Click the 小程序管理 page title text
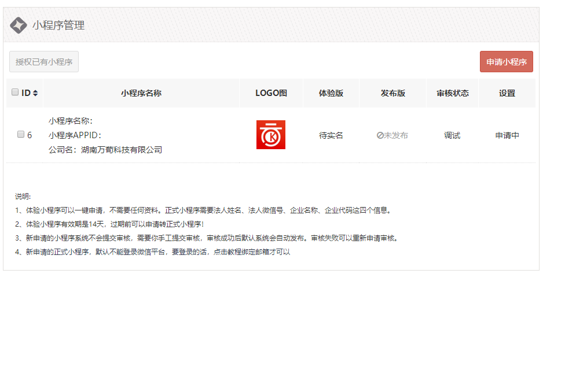This screenshot has height=392, width=576. click(x=58, y=25)
